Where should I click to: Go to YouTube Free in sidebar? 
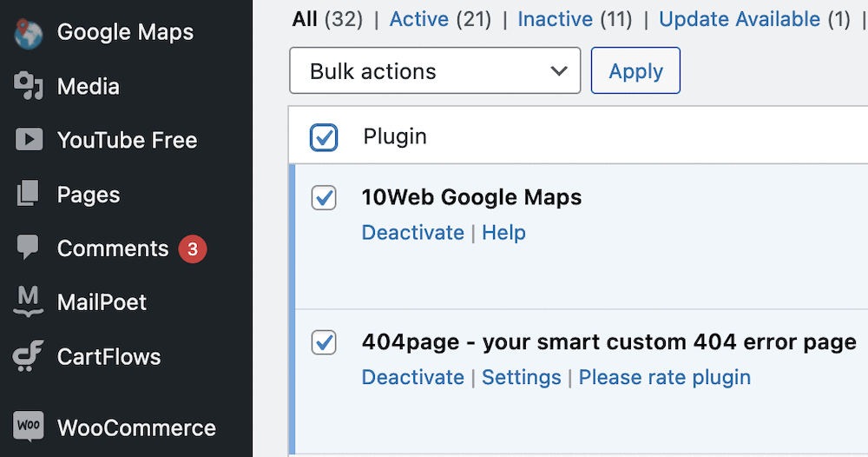[126, 140]
